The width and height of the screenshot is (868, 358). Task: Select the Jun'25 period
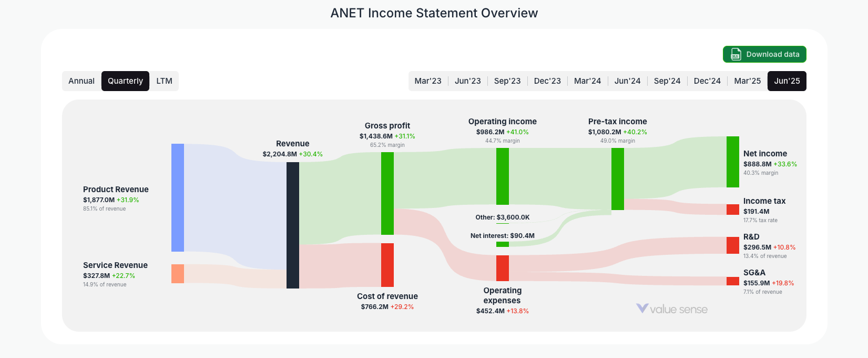click(787, 81)
